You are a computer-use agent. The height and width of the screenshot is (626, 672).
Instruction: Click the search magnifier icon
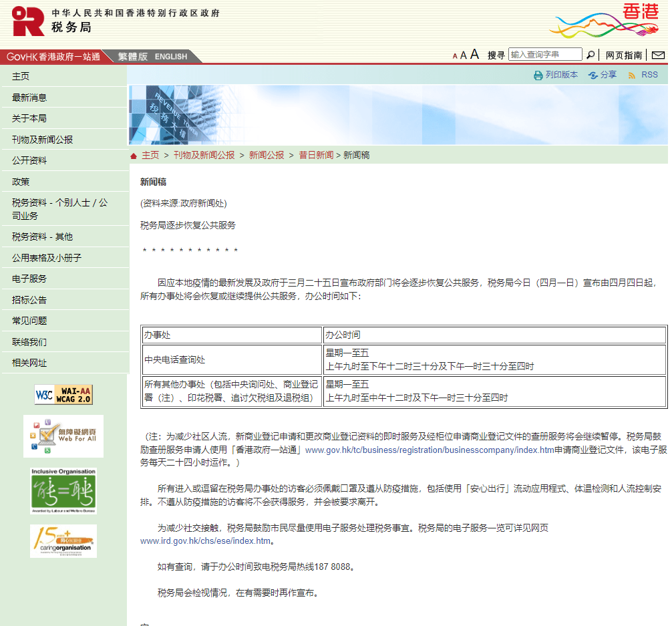[x=590, y=54]
